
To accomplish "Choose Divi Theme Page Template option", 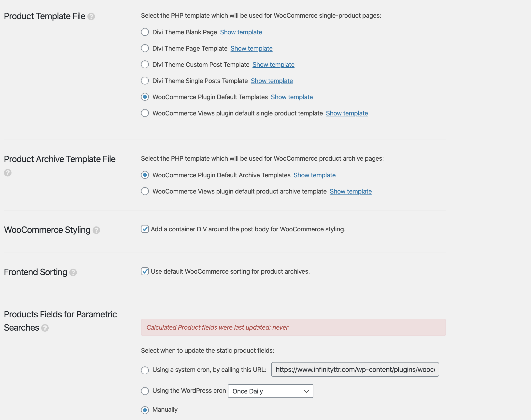I will (145, 48).
